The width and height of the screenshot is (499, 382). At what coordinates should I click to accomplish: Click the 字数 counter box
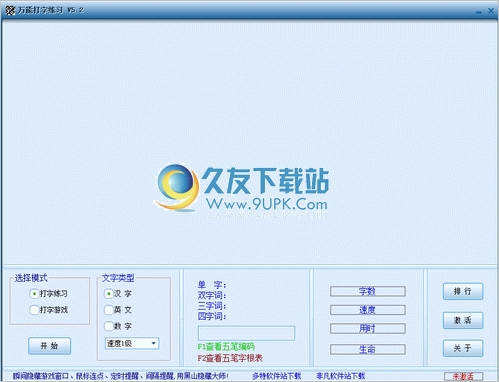tap(368, 291)
